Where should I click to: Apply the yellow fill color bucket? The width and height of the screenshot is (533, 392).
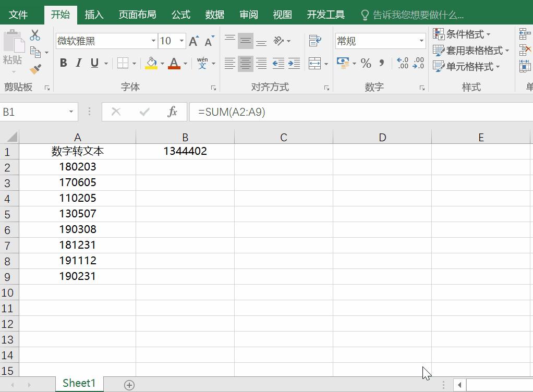(x=151, y=64)
